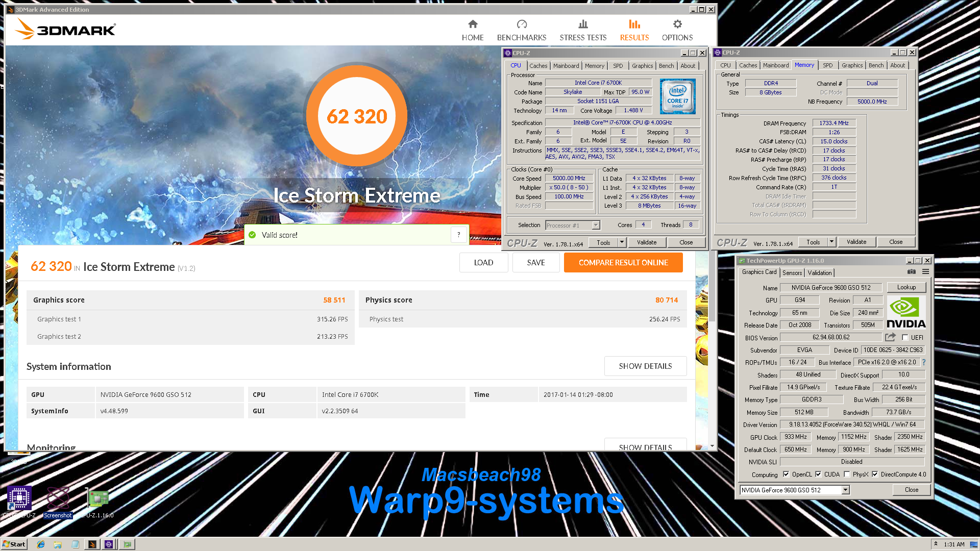Click Graphics score value 58 511
Screen dimensions: 980x551
point(334,300)
